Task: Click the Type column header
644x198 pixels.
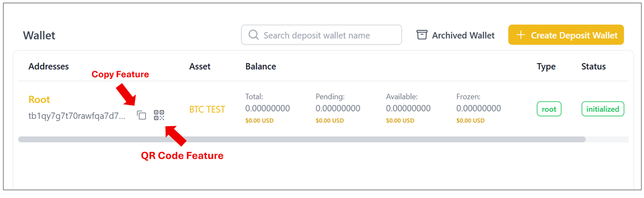Action: pos(546,66)
